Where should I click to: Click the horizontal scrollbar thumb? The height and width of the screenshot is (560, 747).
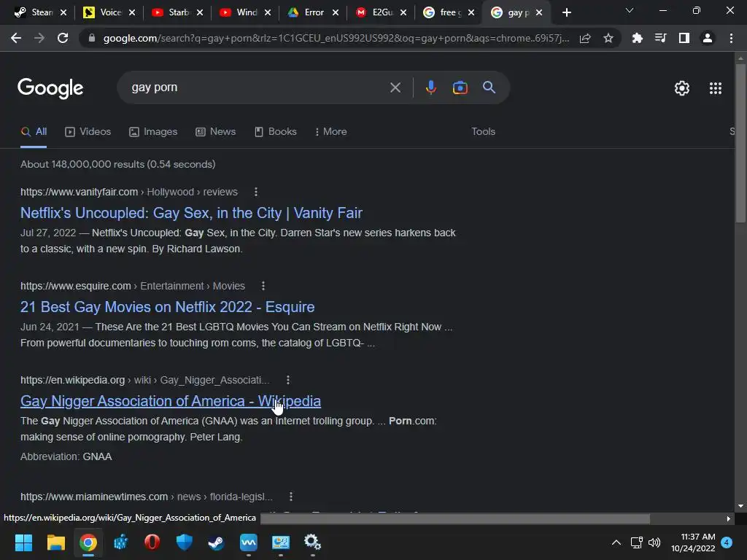[x=455, y=518]
